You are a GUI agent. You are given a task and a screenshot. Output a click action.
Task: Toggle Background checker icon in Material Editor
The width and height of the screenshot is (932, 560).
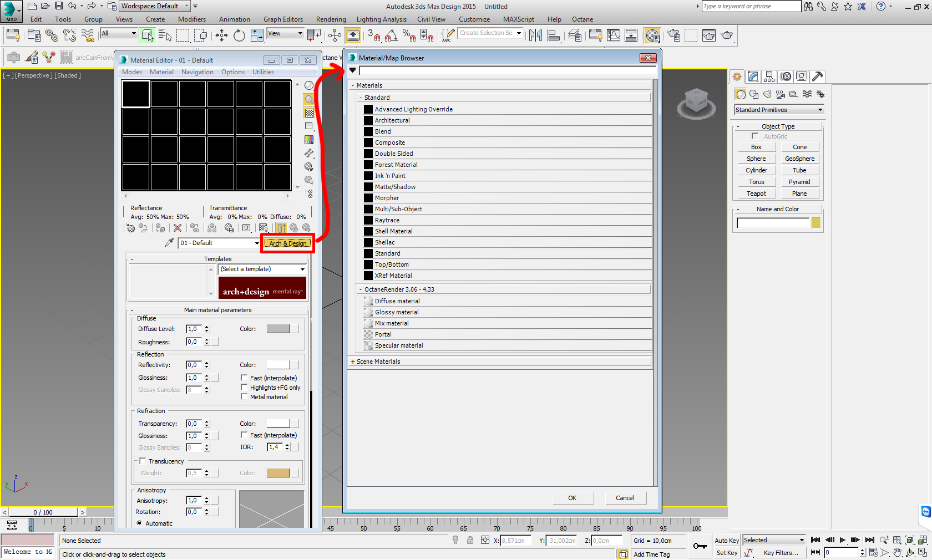point(309,113)
